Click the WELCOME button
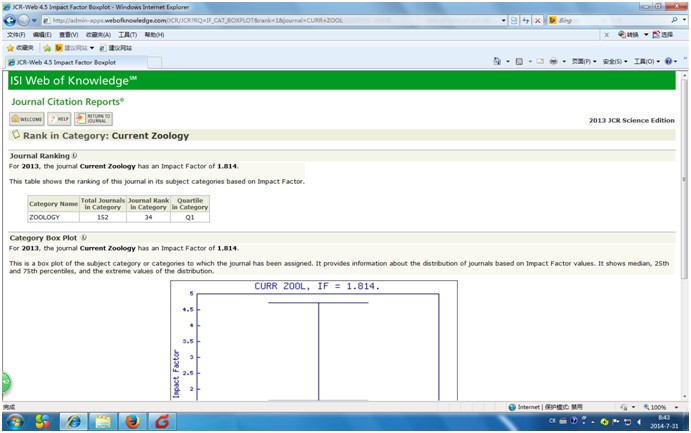 pyautogui.click(x=25, y=118)
